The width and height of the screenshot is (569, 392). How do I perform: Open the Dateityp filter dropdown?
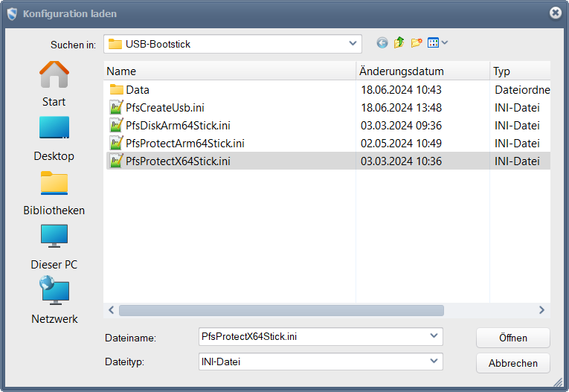434,362
